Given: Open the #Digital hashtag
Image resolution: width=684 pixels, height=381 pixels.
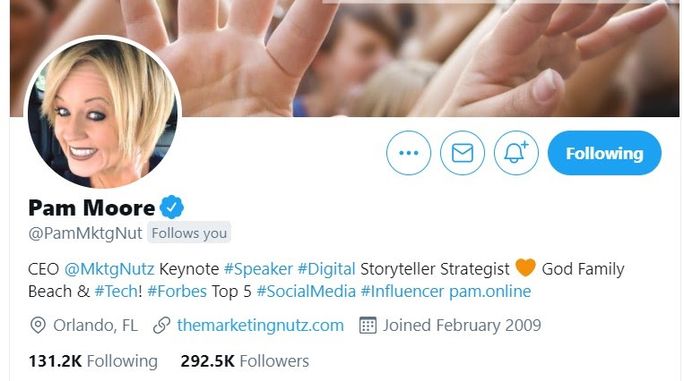Looking at the screenshot, I should click(x=326, y=269).
